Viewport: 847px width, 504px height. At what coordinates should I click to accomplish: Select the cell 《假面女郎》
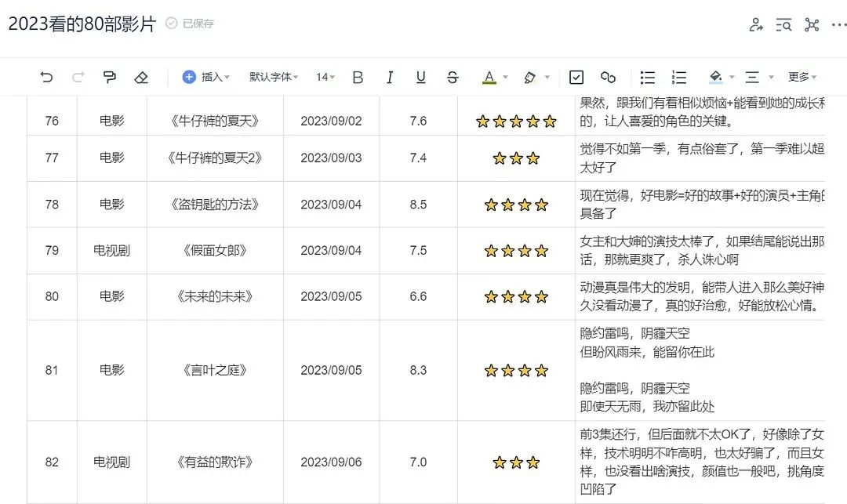[215, 250]
